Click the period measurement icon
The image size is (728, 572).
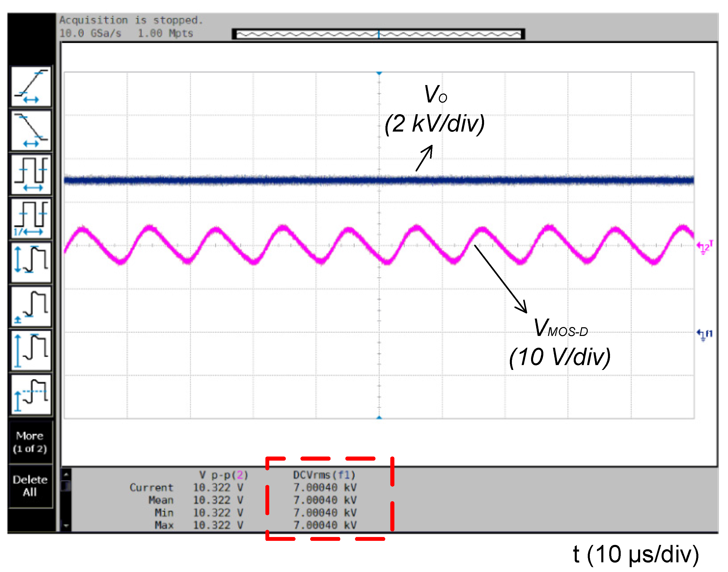click(x=31, y=174)
